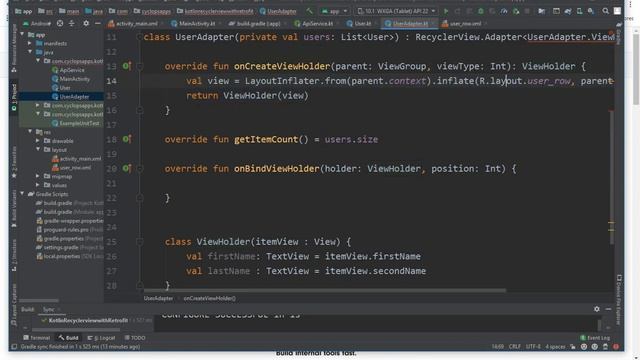Collapse the Gradle Scripts node
Screen dimensions: 640x360
coord(22,194)
